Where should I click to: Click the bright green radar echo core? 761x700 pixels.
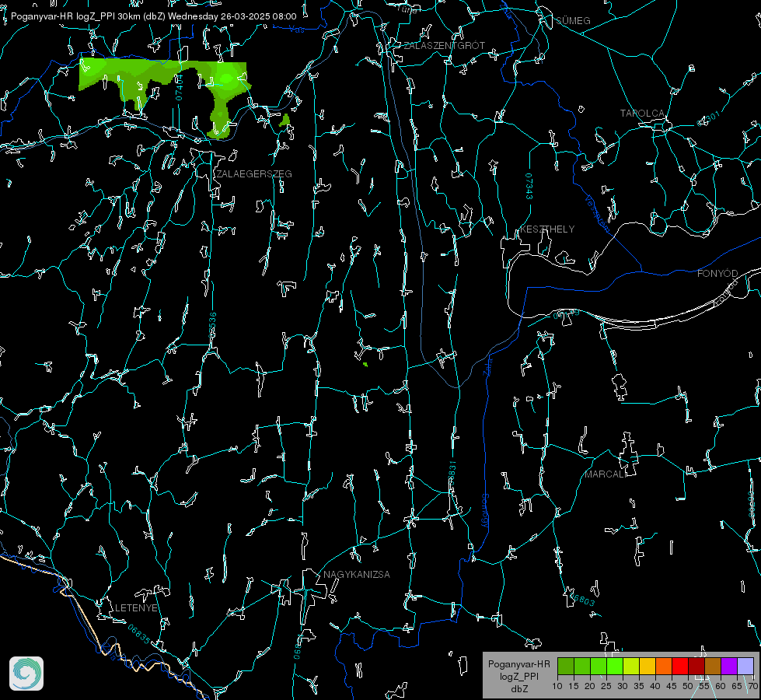[x=227, y=79]
